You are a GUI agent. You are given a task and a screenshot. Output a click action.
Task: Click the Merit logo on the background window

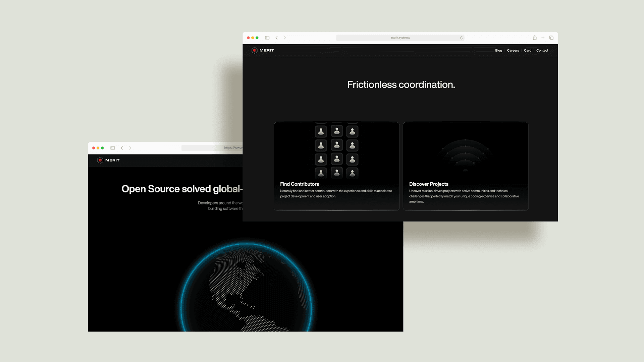pos(101,160)
